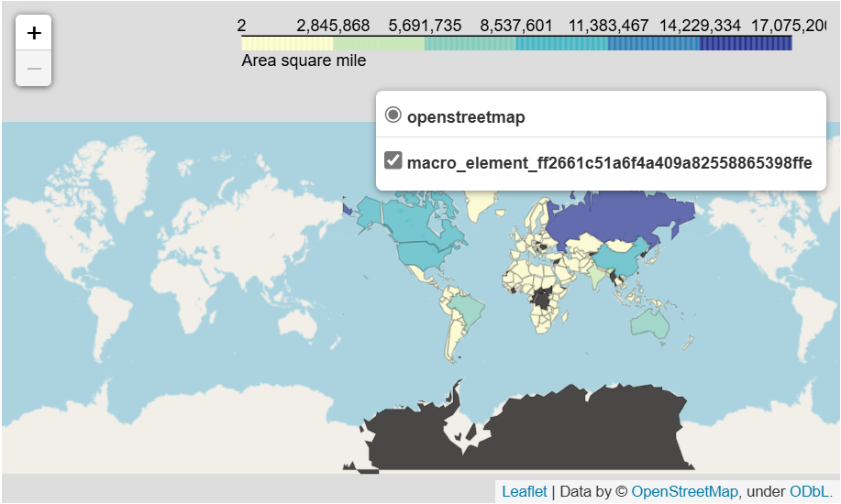Open the ODbL license link
This screenshot has width=841, height=504.
(x=809, y=491)
